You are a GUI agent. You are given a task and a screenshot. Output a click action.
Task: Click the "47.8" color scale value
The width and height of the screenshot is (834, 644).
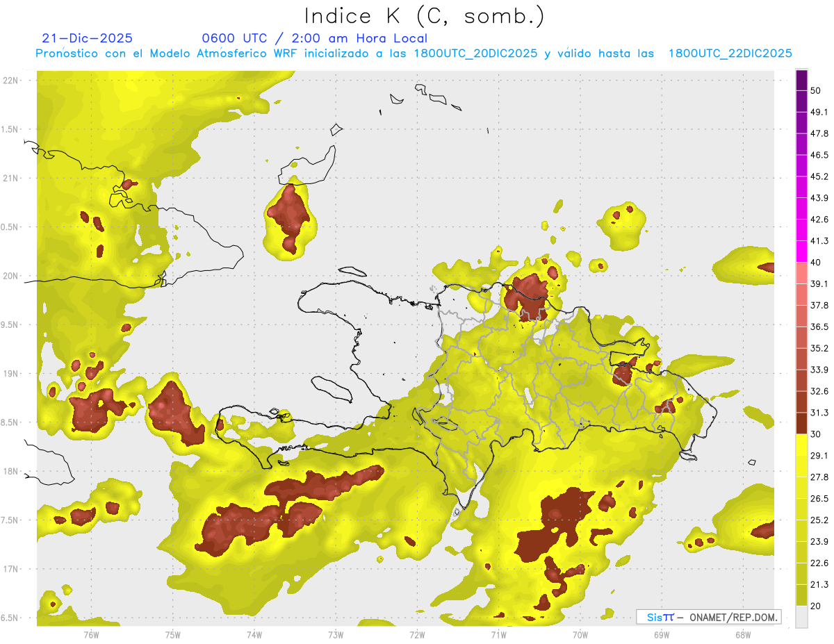[819, 133]
